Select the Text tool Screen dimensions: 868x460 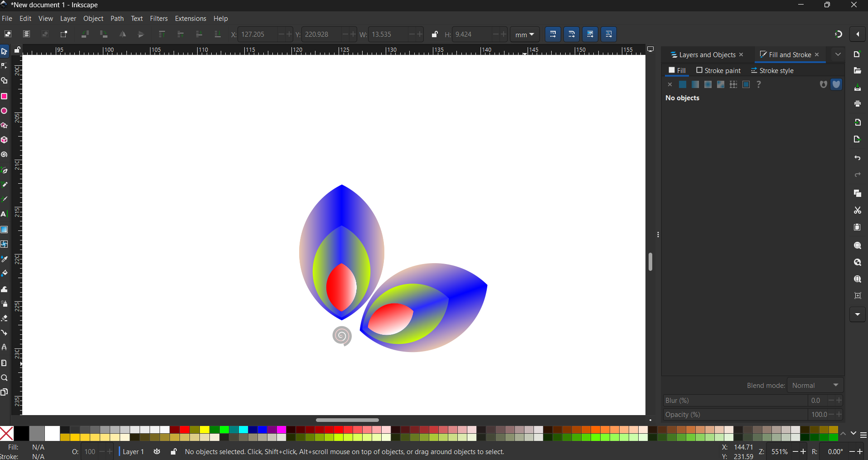[5, 214]
